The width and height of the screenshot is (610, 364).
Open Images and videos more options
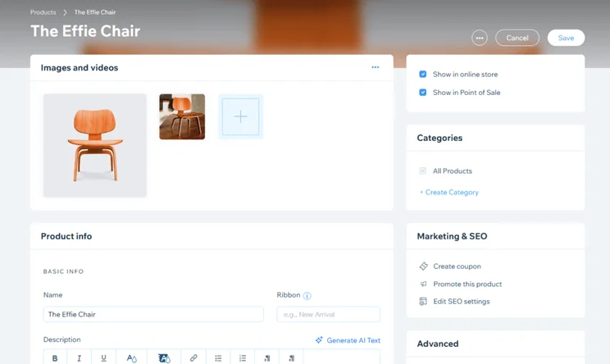tap(375, 67)
